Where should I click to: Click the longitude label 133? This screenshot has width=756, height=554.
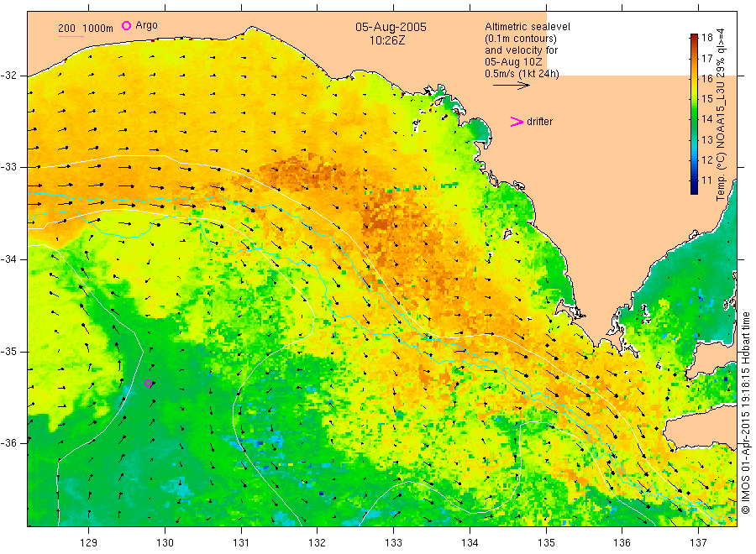(x=393, y=543)
